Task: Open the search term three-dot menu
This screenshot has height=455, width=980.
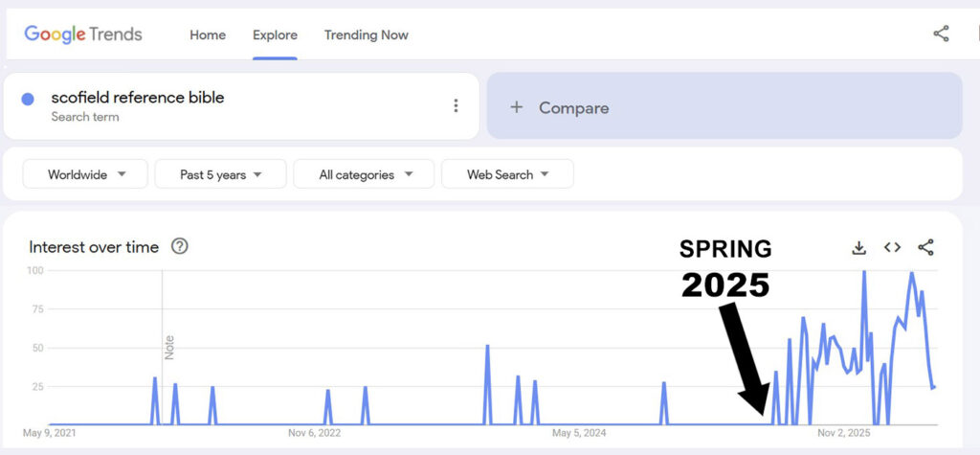Action: (x=456, y=105)
